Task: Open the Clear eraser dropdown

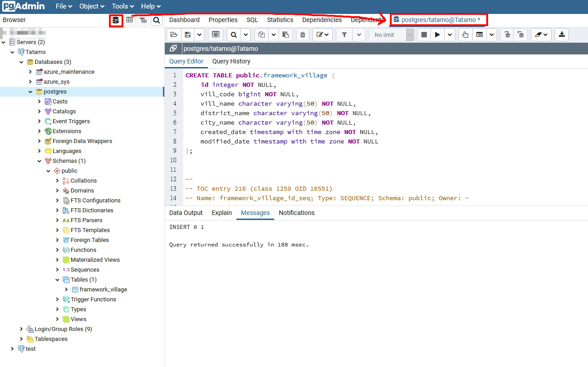Action: tap(541, 35)
